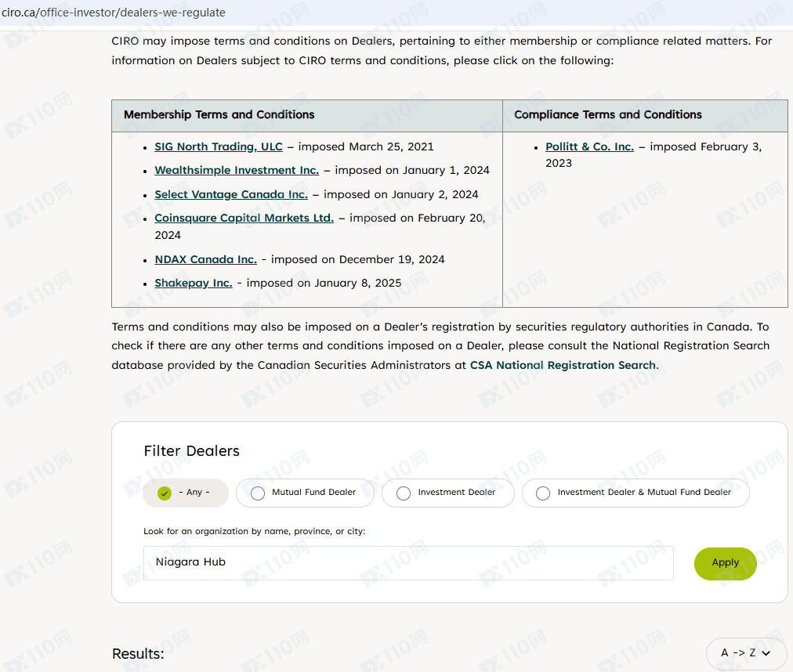Click the Compliance Terms and Conditions header
793x672 pixels.
coord(607,114)
